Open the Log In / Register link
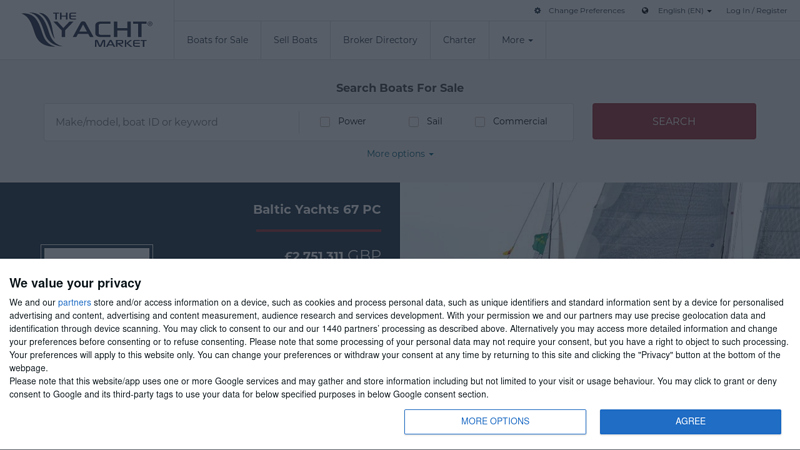The height and width of the screenshot is (450, 800). [x=757, y=11]
